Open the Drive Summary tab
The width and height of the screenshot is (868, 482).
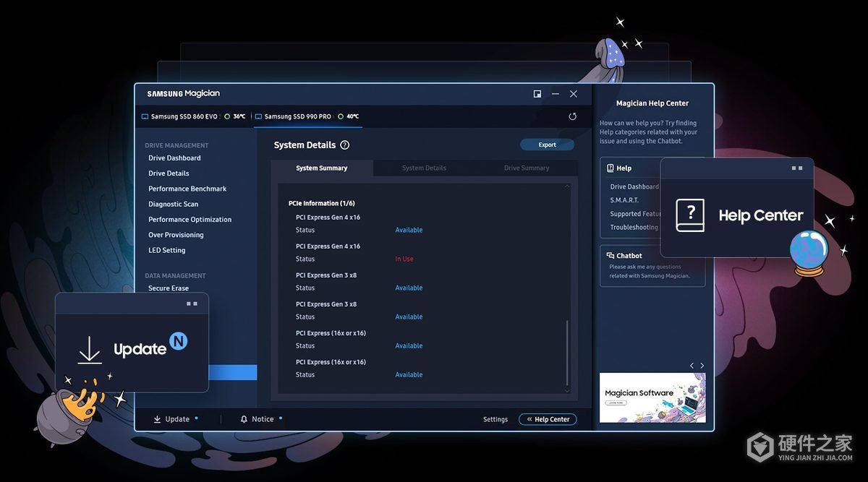(x=527, y=168)
